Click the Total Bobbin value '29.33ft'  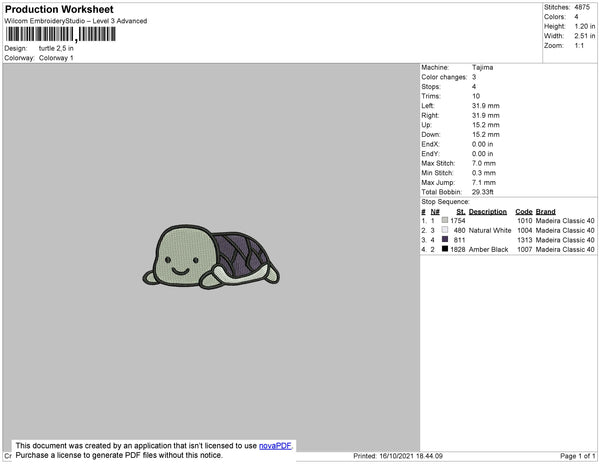pyautogui.click(x=483, y=192)
